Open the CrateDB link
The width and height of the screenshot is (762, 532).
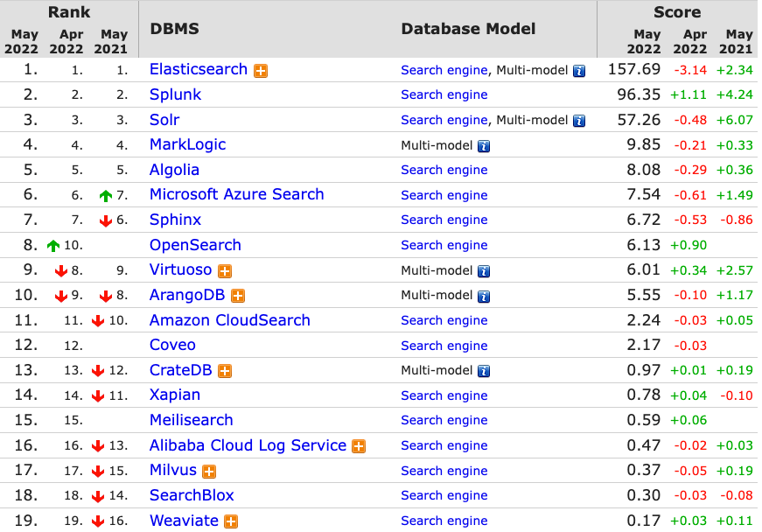[x=180, y=370]
